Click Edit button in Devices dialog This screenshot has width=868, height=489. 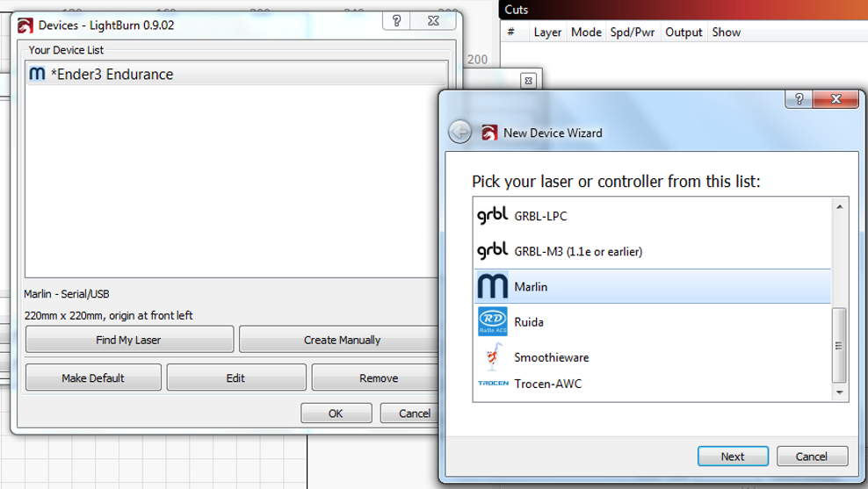point(235,378)
